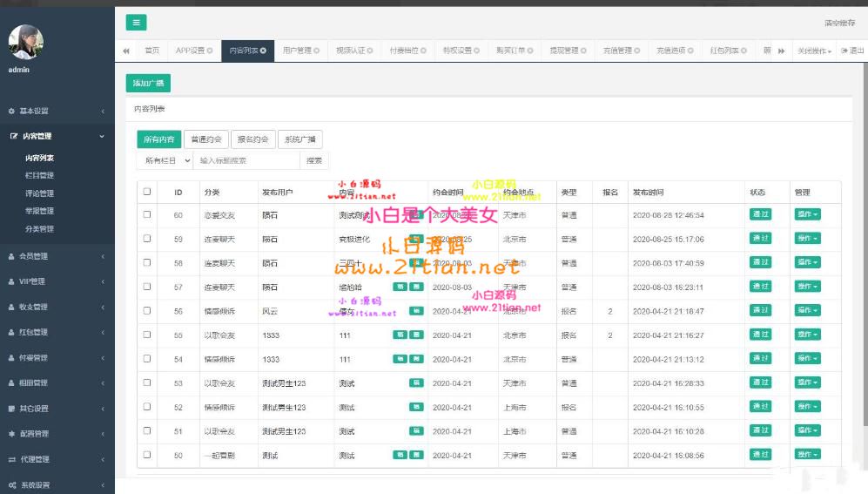Open 评论管理 in the sidebar submenu
Image resolution: width=868 pixels, height=494 pixels.
coord(39,193)
